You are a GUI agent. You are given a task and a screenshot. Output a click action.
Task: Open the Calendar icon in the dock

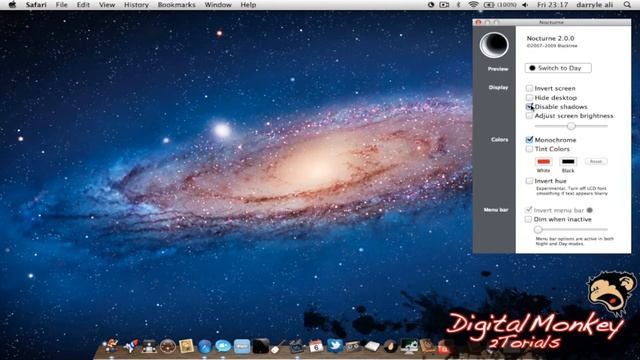click(x=316, y=346)
